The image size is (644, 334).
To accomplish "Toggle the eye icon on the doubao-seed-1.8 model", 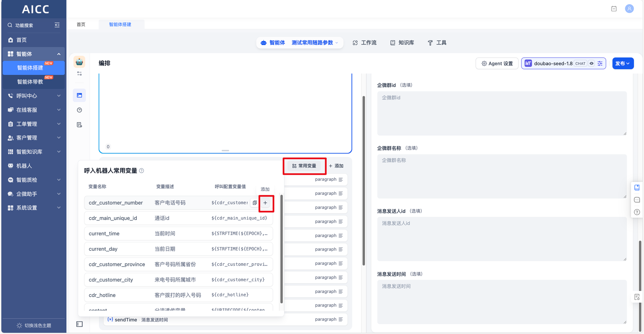I will click(592, 63).
